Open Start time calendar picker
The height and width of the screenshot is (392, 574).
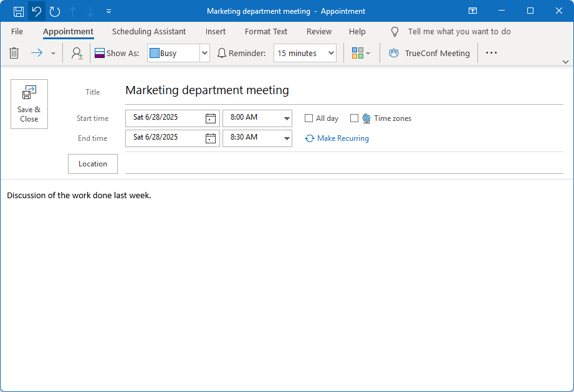pyautogui.click(x=211, y=118)
